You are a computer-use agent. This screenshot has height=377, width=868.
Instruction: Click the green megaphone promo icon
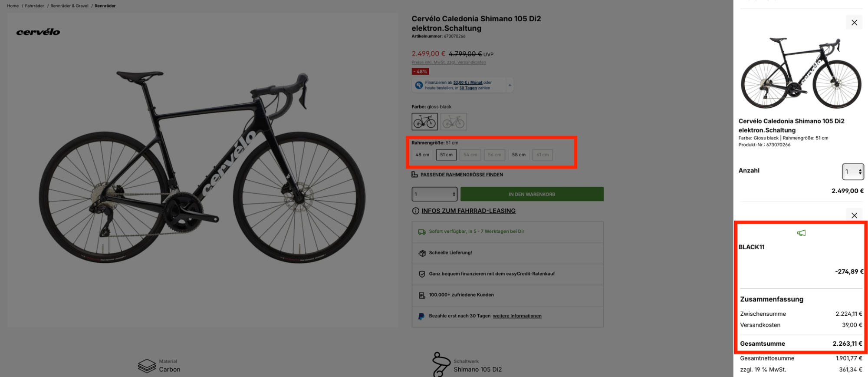[801, 233]
